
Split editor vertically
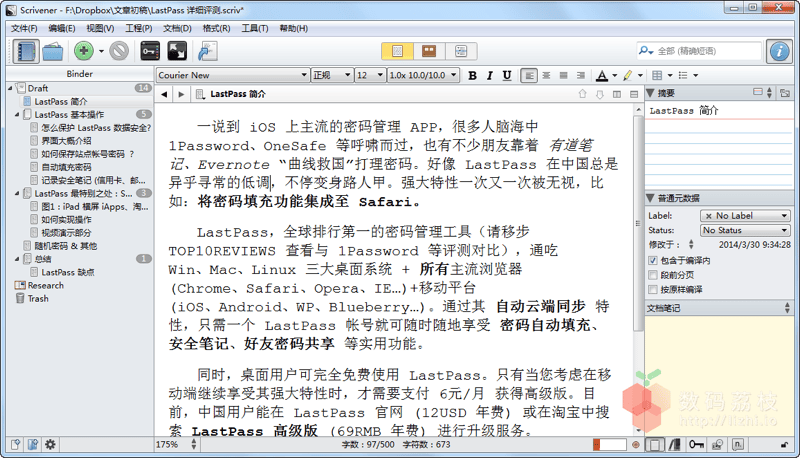pyautogui.click(x=617, y=94)
